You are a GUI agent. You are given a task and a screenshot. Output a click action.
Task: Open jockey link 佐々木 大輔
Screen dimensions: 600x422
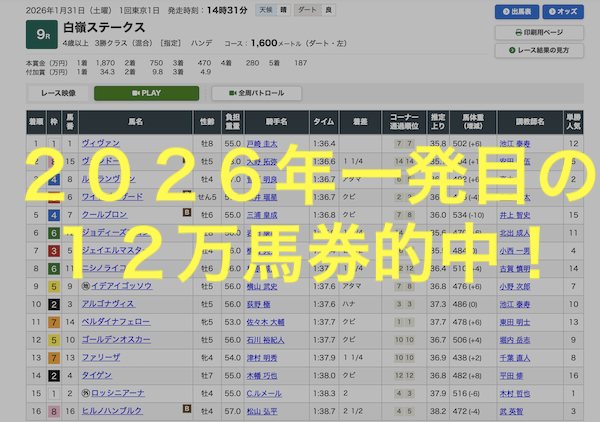[266, 322]
